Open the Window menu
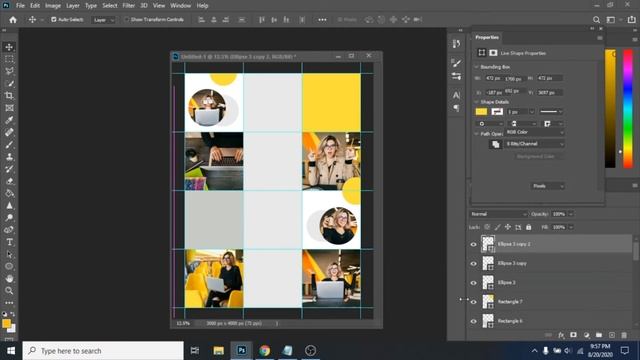This screenshot has width=640, height=360. coord(180,6)
